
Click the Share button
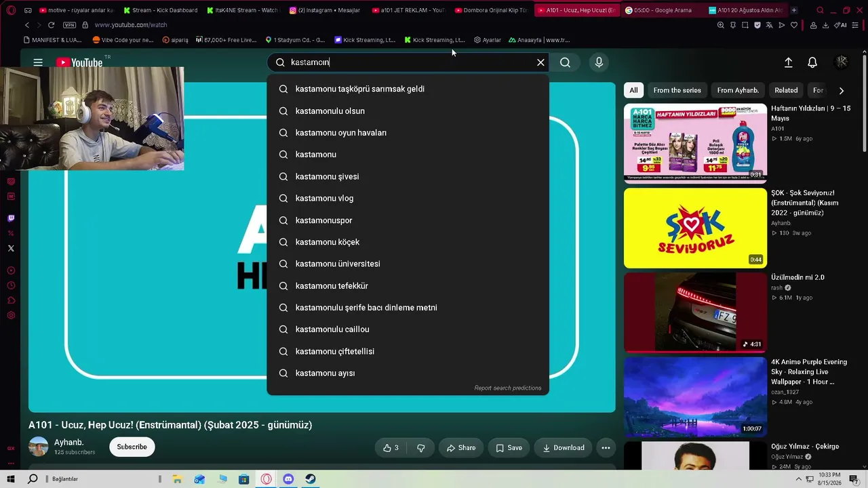point(461,447)
